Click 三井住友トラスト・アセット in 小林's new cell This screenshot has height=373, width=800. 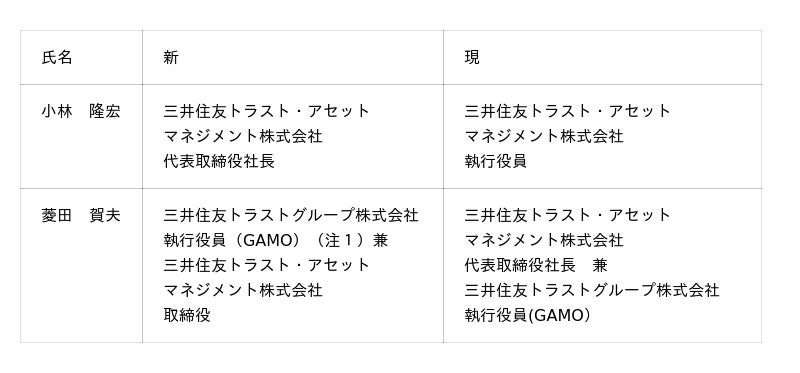[266, 111]
